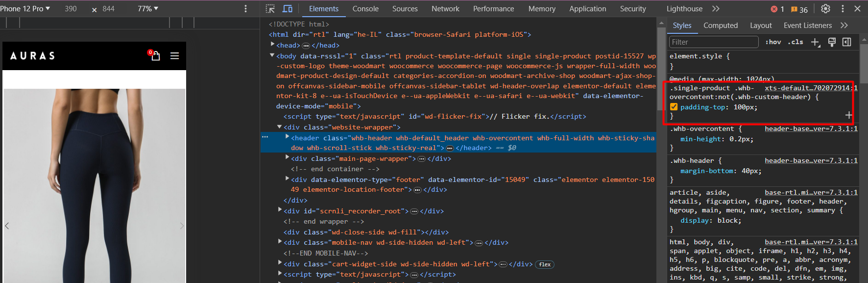Viewport: 868px width, 283px height.
Task: Toggle the computed styles sidebar icon
Action: point(847,42)
